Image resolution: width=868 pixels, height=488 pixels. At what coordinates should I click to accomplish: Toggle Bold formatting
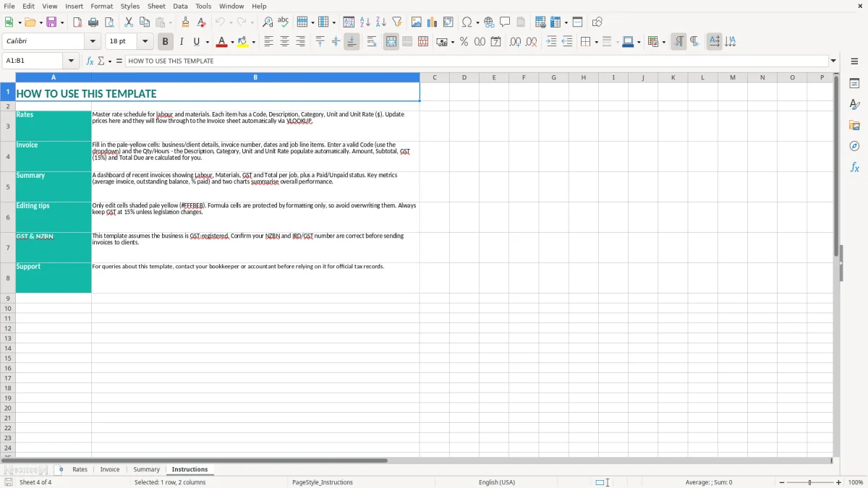(x=166, y=42)
